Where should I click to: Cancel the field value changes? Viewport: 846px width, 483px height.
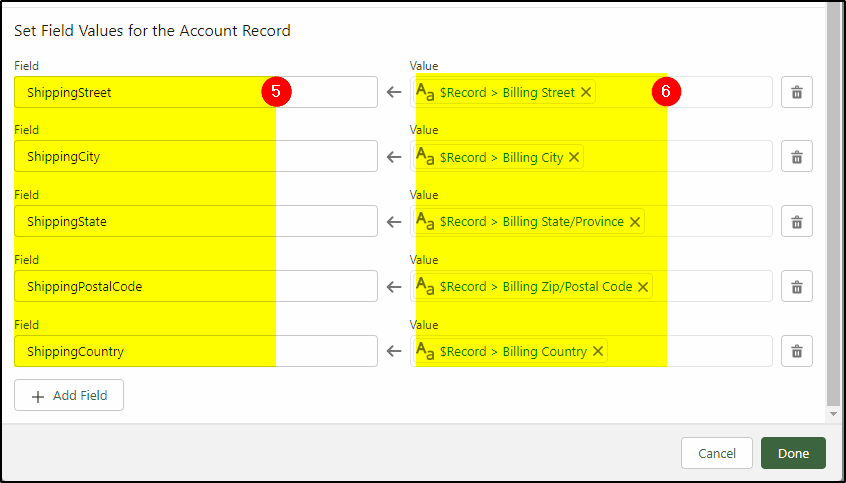tap(717, 453)
